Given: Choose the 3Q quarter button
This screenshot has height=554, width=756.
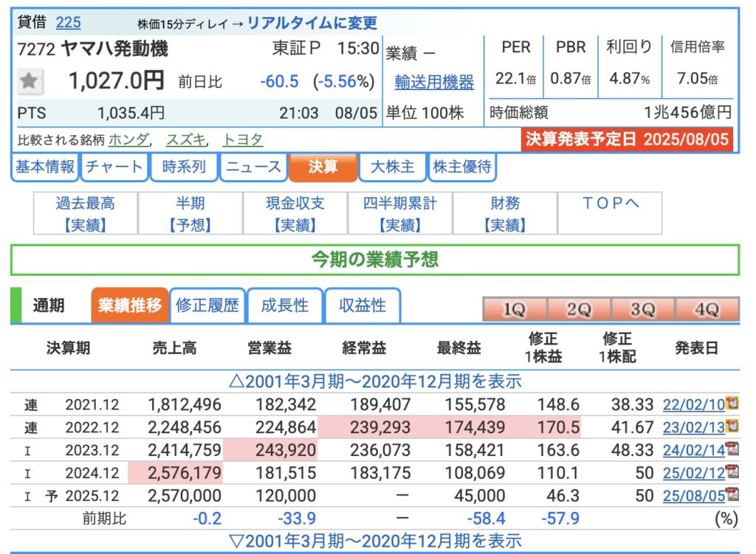Looking at the screenshot, I should click(643, 309).
